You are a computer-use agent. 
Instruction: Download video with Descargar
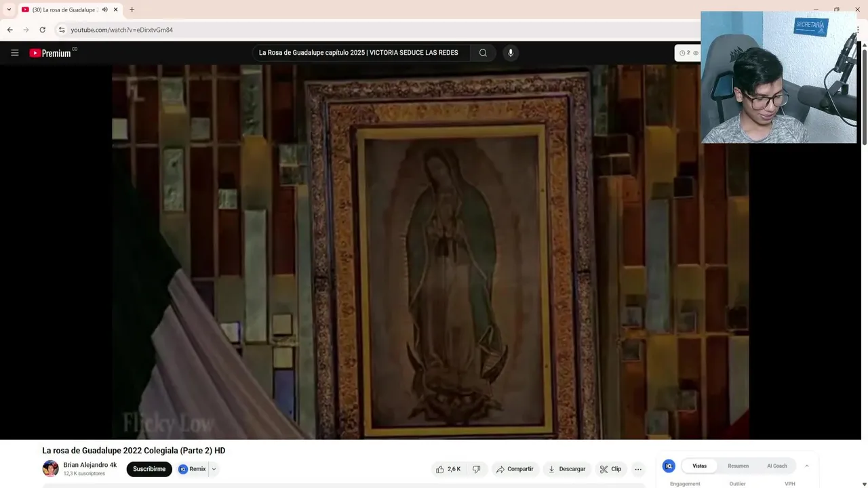567,469
